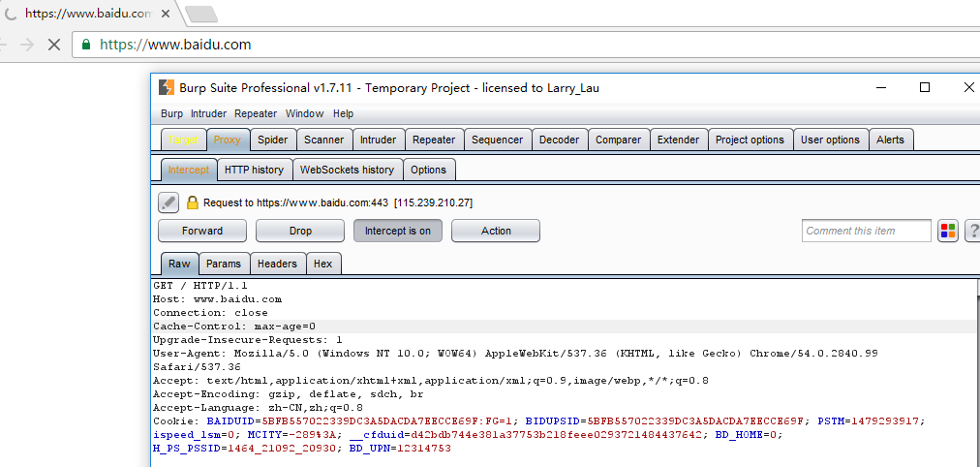
Task: Go to the Intruder tool tab
Action: pos(378,140)
